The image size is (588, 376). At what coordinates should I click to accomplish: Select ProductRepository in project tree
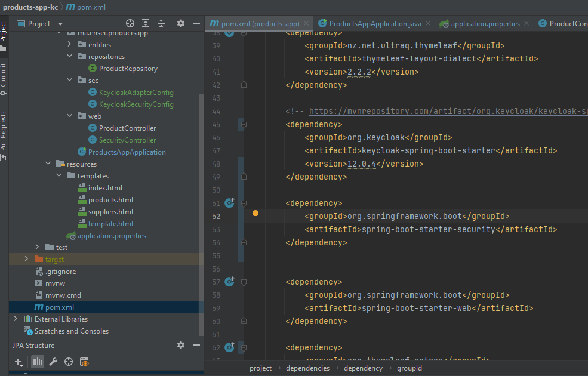pos(128,69)
